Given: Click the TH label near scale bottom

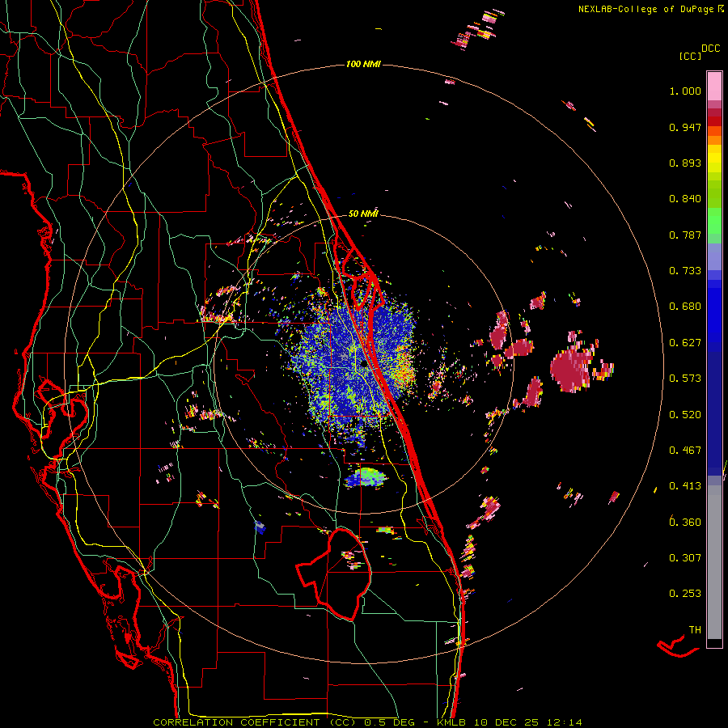Looking at the screenshot, I should point(695,630).
